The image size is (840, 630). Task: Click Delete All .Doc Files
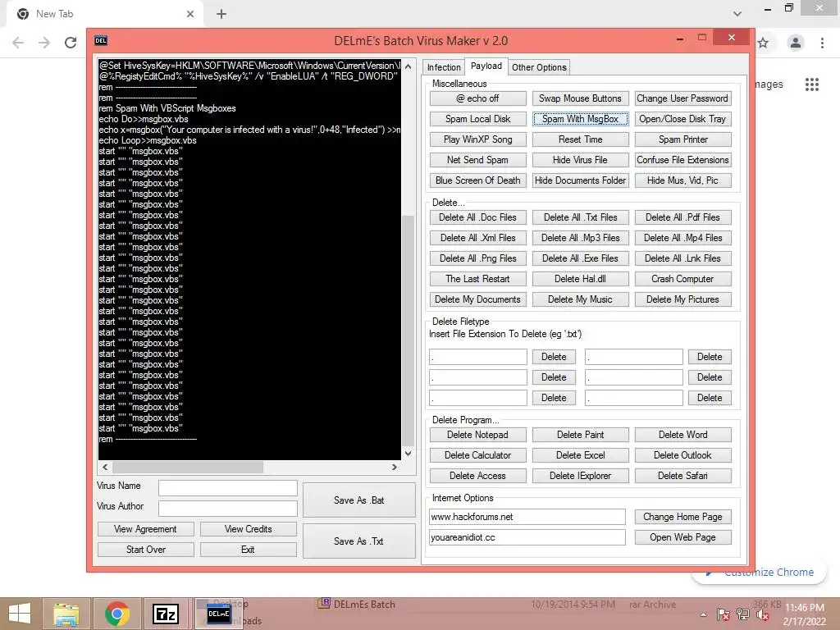pyautogui.click(x=478, y=217)
